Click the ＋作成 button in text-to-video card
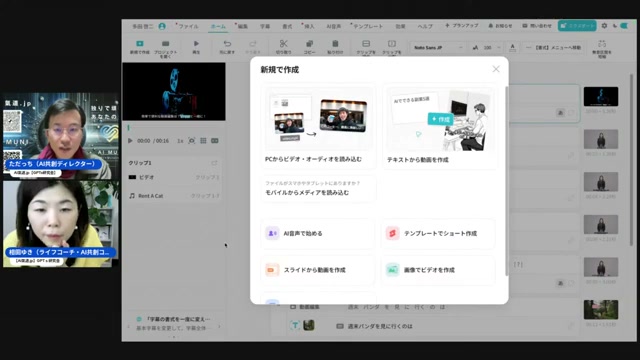The width and height of the screenshot is (640, 360). pyautogui.click(x=440, y=119)
